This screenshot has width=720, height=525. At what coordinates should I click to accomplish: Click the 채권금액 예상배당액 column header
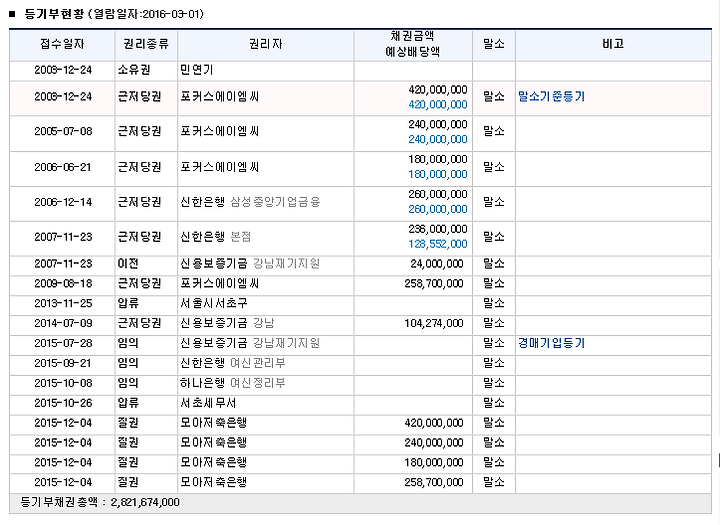pyautogui.click(x=413, y=44)
